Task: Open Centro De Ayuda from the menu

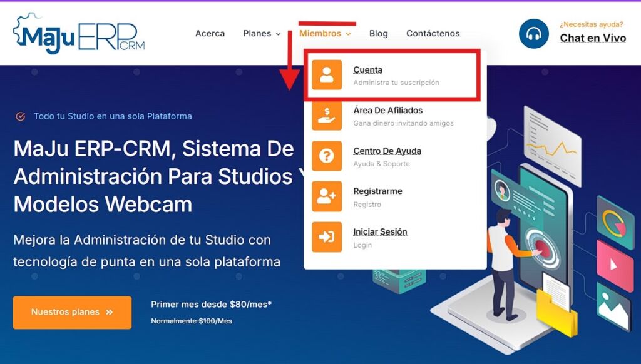Action: [x=387, y=151]
